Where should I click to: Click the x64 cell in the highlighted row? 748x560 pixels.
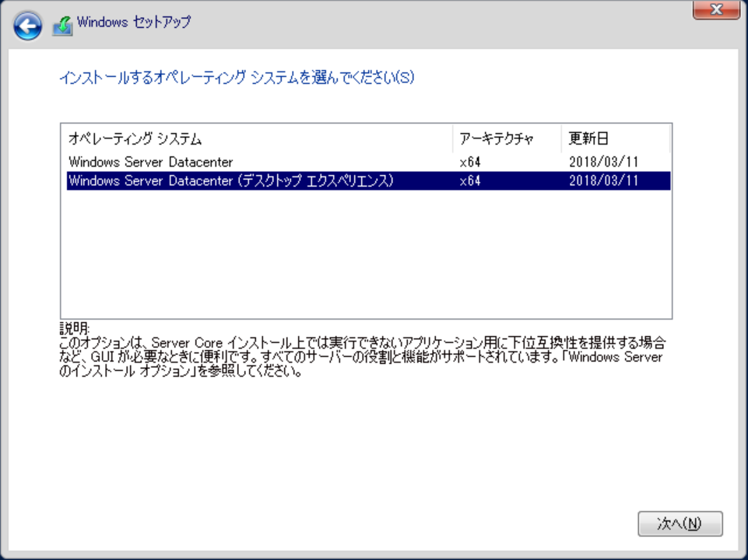(x=470, y=181)
